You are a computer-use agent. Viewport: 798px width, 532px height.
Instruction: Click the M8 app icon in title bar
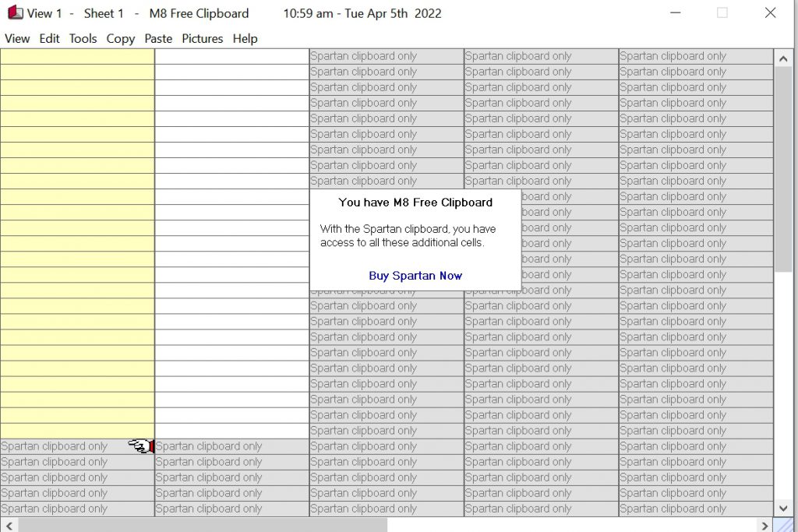pos(16,13)
